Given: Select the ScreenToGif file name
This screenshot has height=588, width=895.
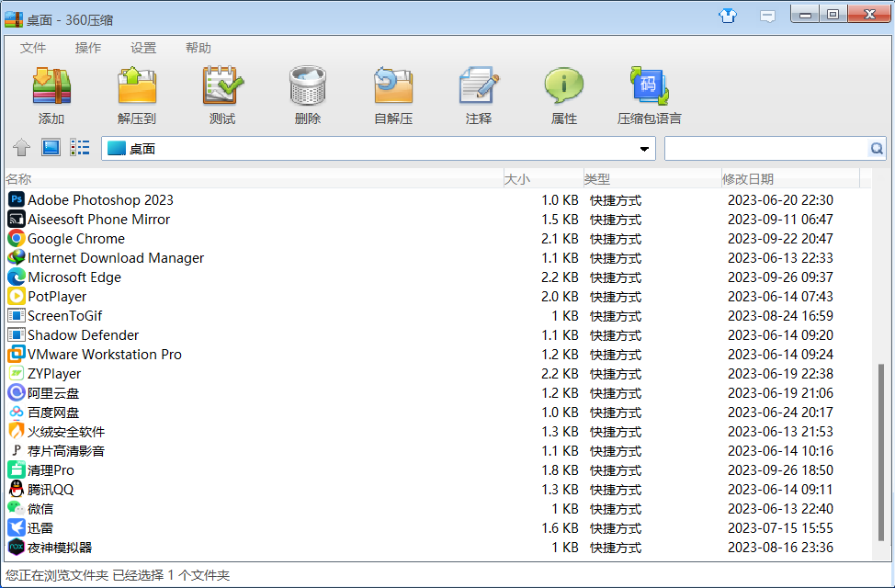Looking at the screenshot, I should [x=65, y=316].
